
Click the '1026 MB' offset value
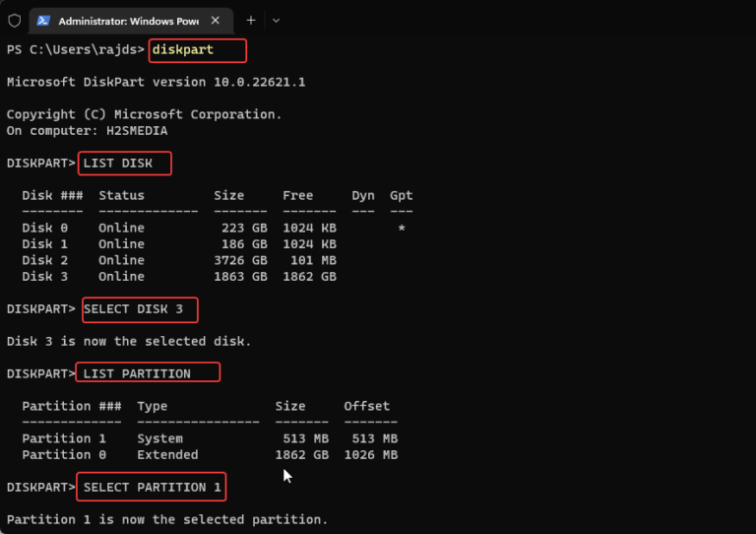pos(371,455)
